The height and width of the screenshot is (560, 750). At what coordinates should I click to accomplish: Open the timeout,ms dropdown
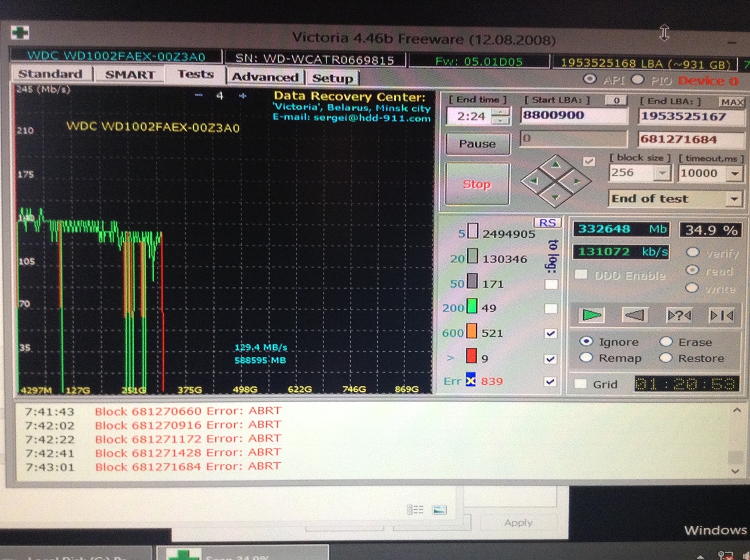[735, 174]
